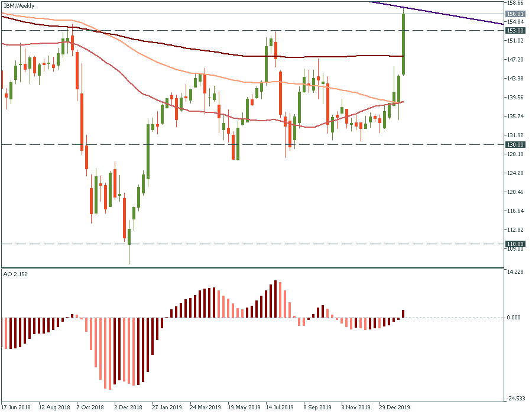Screen dimensions: 532x414
Task: Click the AO 2.152 indicator label
Action: click(16, 275)
